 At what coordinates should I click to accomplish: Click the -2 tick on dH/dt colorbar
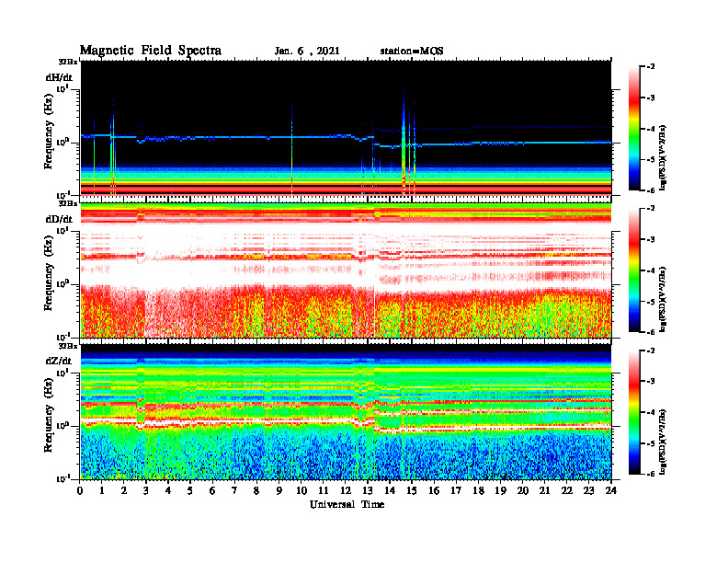(652, 67)
